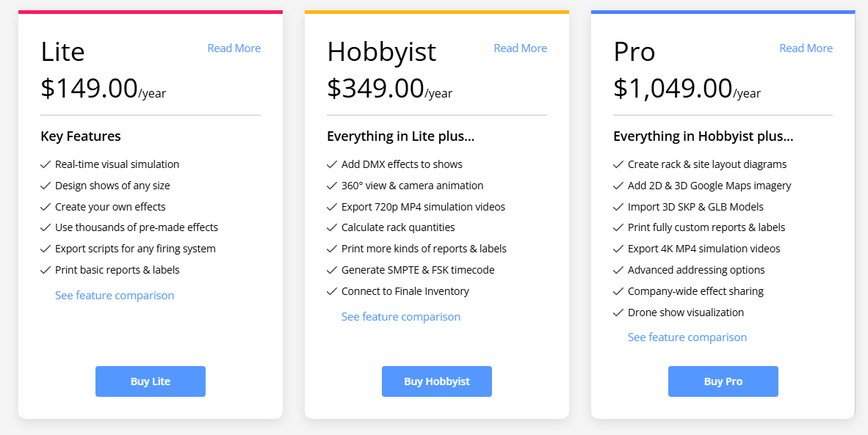Click the Pro plan title heading
Image resolution: width=868 pixels, height=435 pixels.
634,52
